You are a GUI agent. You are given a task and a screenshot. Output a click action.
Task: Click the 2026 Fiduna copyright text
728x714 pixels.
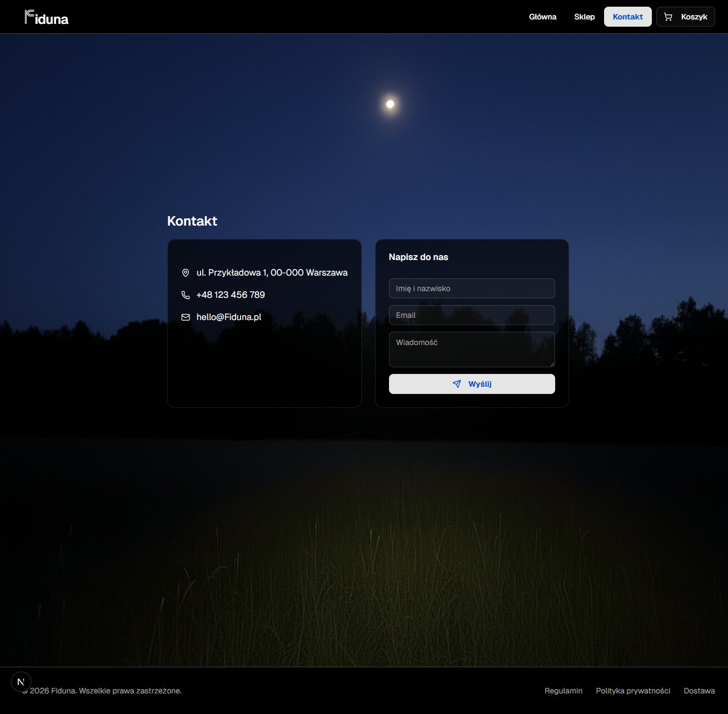point(102,691)
